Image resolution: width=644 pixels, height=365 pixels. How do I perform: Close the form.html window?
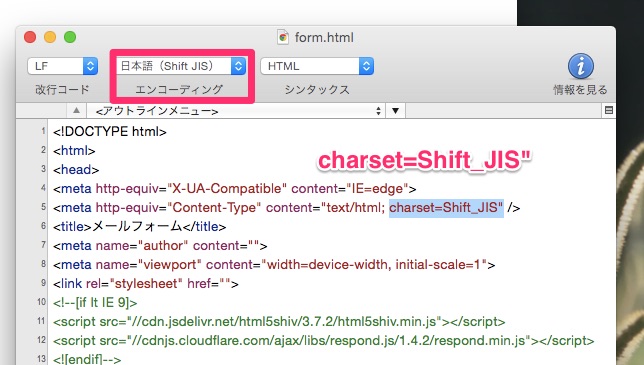30,37
